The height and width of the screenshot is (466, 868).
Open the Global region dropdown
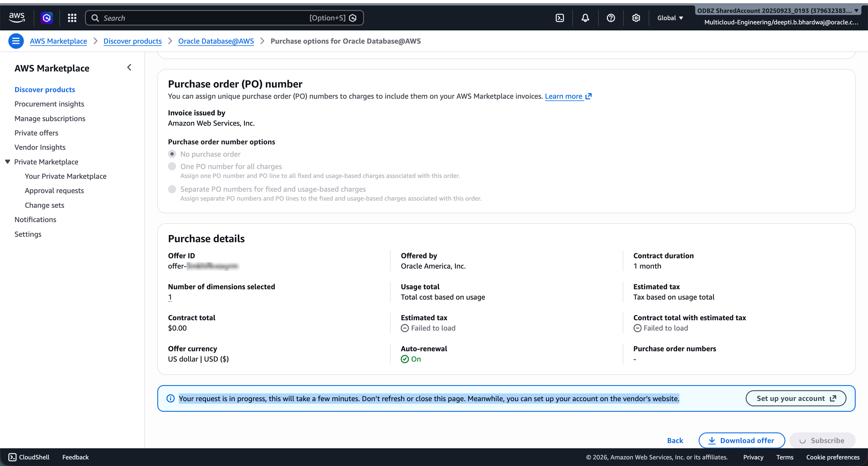[670, 18]
